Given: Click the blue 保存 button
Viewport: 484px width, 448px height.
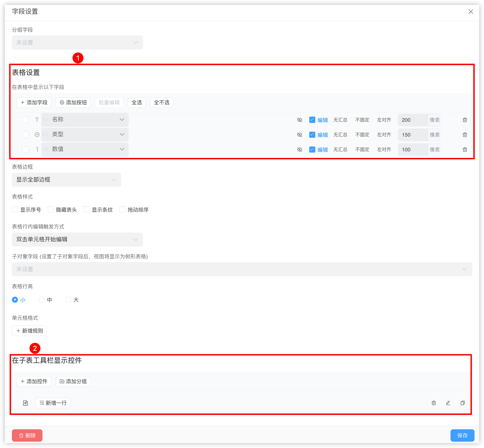Looking at the screenshot, I should pos(462,435).
